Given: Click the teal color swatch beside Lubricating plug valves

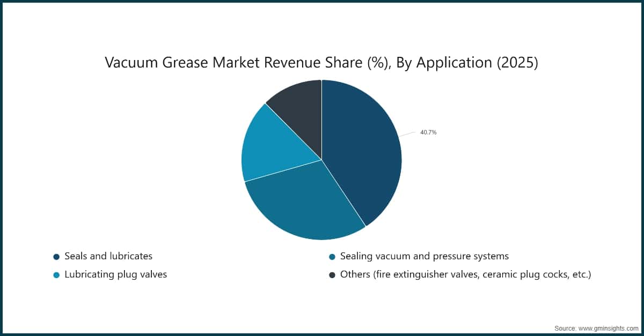Looking at the screenshot, I should pyautogui.click(x=55, y=274).
